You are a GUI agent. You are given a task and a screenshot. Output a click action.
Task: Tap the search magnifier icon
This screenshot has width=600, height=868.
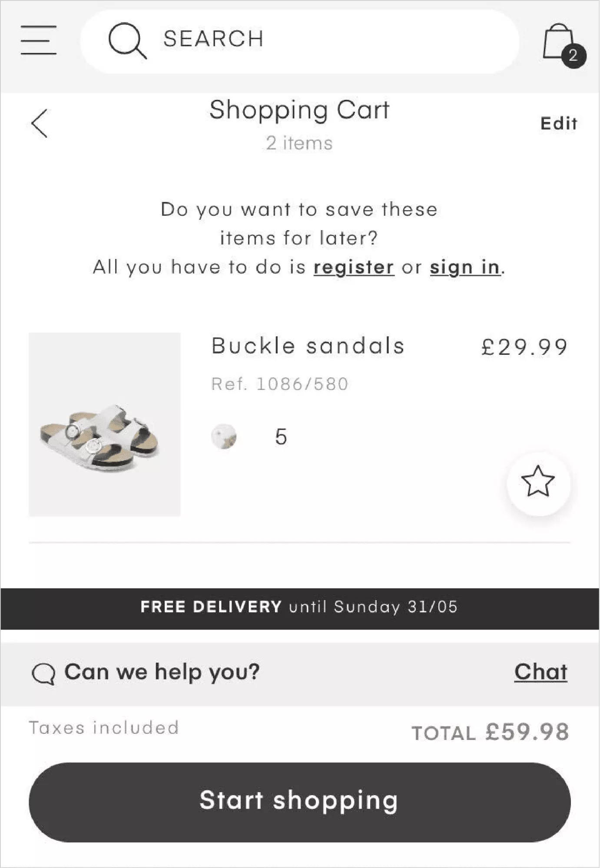click(127, 40)
